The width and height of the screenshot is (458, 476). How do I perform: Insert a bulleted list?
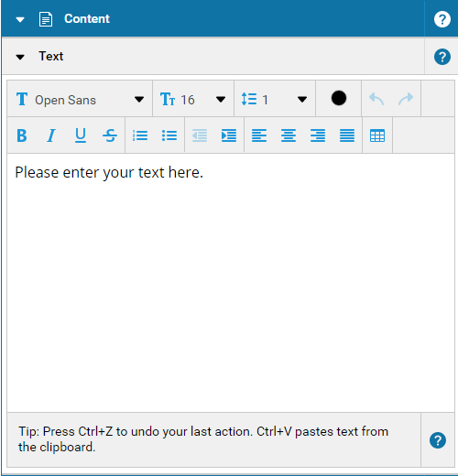click(169, 135)
